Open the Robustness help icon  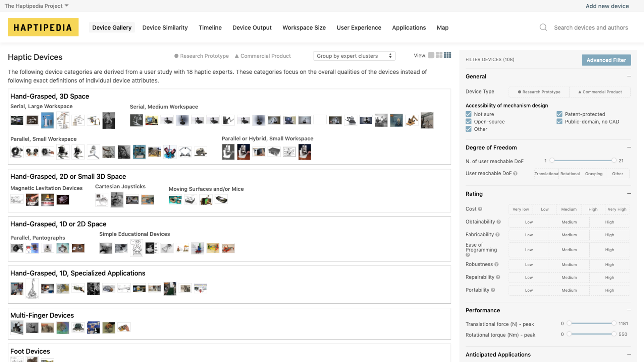[x=496, y=264]
